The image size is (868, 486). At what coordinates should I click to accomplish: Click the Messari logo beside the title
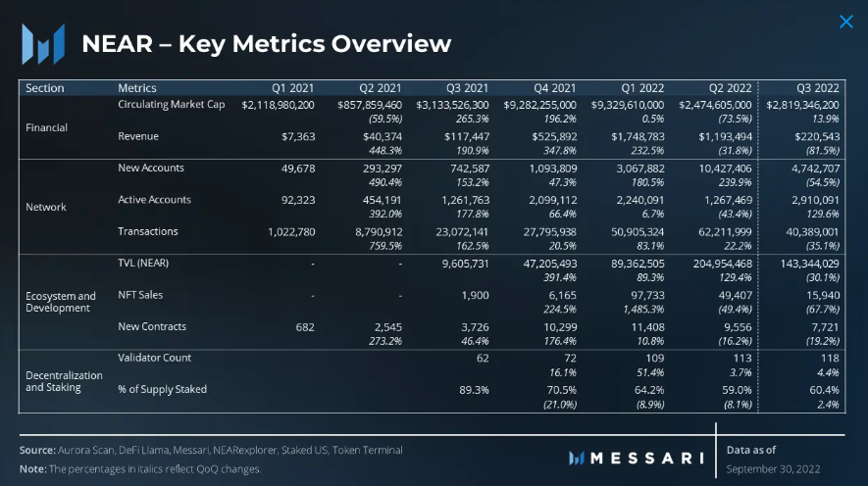click(x=43, y=44)
